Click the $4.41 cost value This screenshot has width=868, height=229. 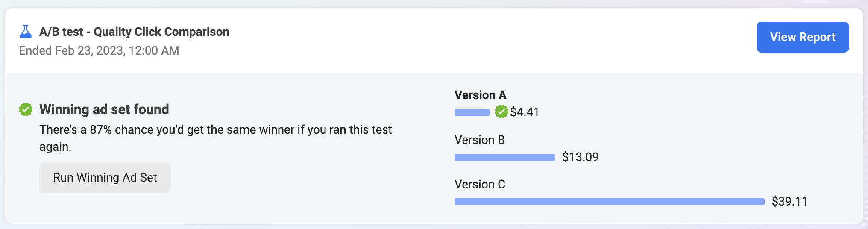pos(525,112)
